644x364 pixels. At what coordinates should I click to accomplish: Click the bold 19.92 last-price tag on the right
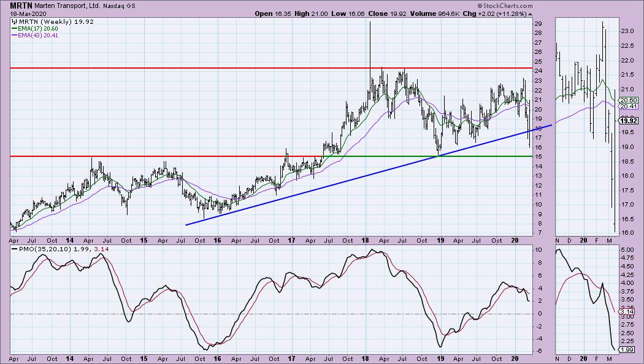coord(629,121)
